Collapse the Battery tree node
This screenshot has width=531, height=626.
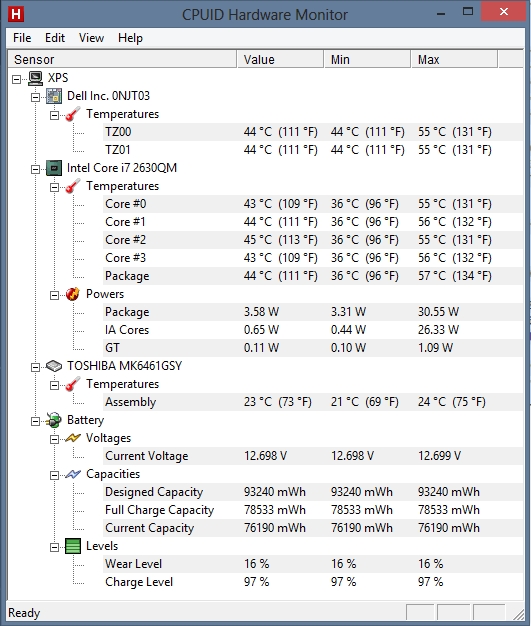36,421
